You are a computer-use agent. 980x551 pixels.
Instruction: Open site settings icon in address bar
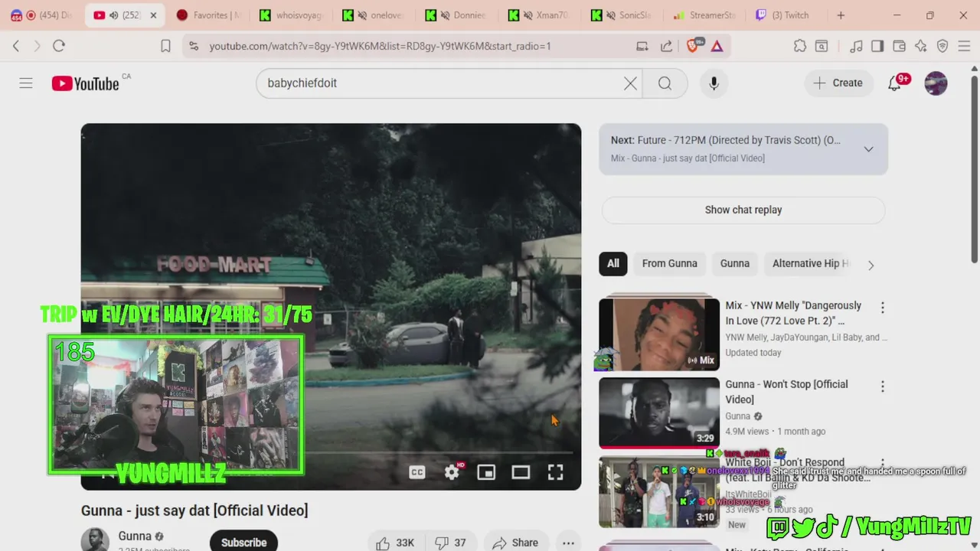tap(194, 46)
